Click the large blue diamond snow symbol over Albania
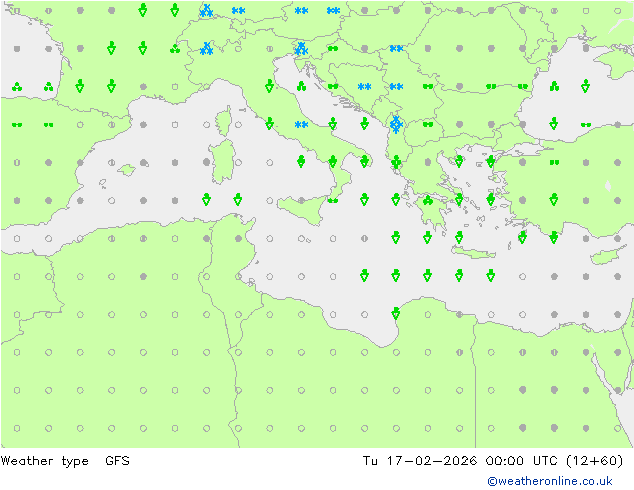Screen dimensions: 634x490 396,125
